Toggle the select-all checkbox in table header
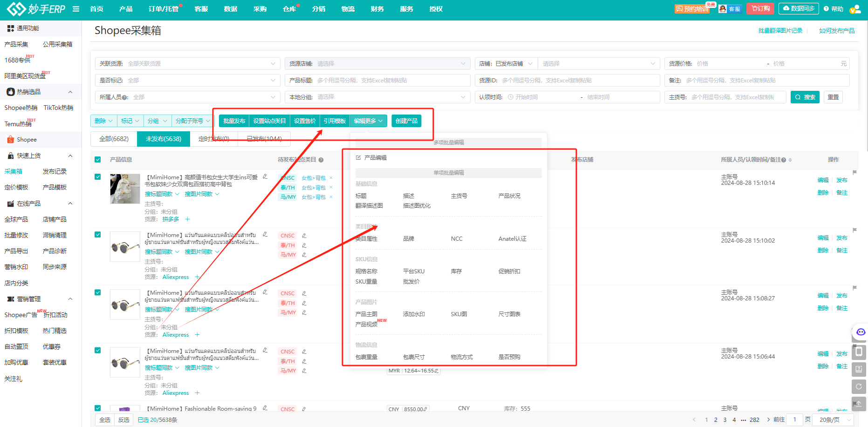Screen dimensions: 868x427 (98, 160)
